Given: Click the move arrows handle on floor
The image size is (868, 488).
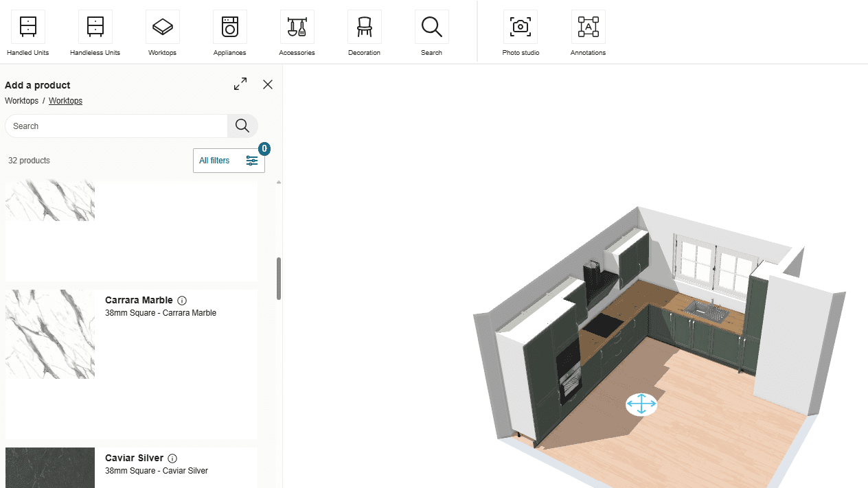Looking at the screenshot, I should click(x=641, y=404).
